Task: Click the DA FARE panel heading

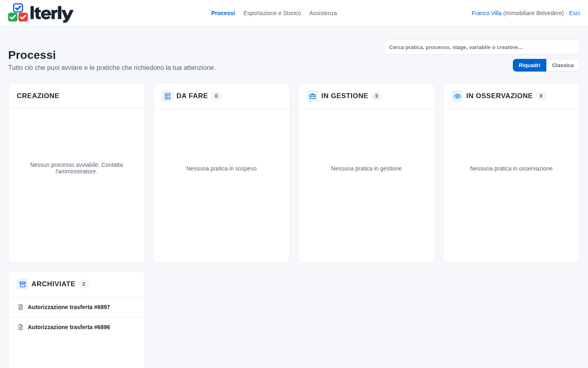Action: coord(192,96)
